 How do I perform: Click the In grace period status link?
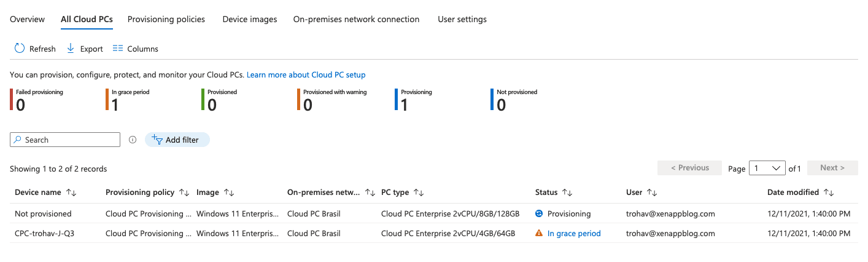coord(574,233)
